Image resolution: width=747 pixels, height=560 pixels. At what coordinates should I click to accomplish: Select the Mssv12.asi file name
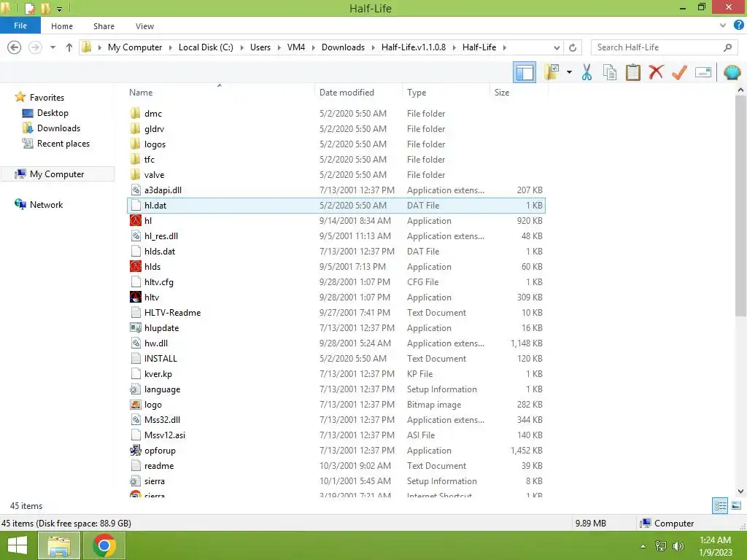[165, 435]
